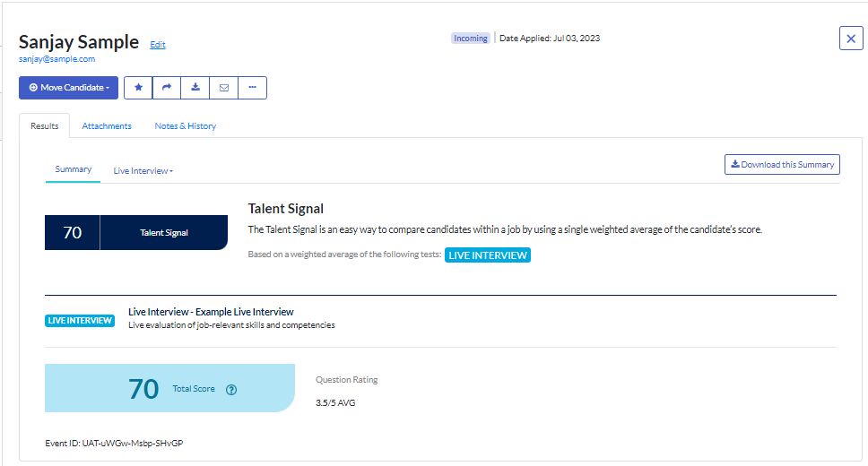Click Live Interview - Example Live Interview title

click(211, 312)
